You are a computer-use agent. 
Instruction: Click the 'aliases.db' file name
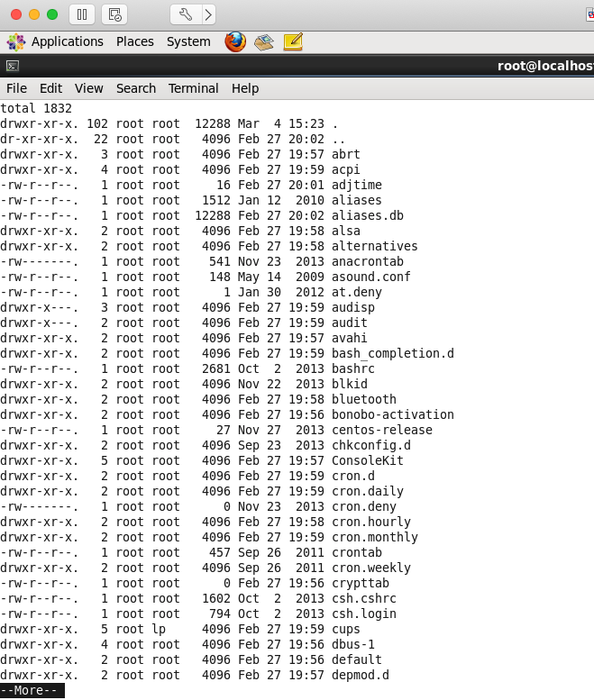tap(368, 215)
